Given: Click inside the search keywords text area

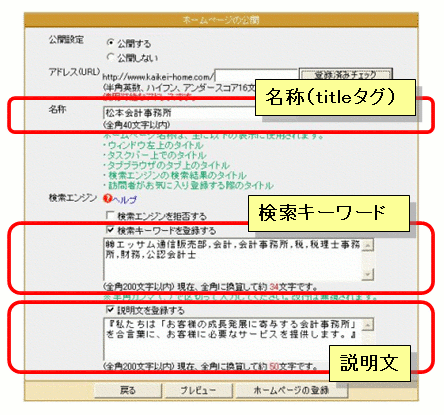Looking at the screenshot, I should click(233, 259).
